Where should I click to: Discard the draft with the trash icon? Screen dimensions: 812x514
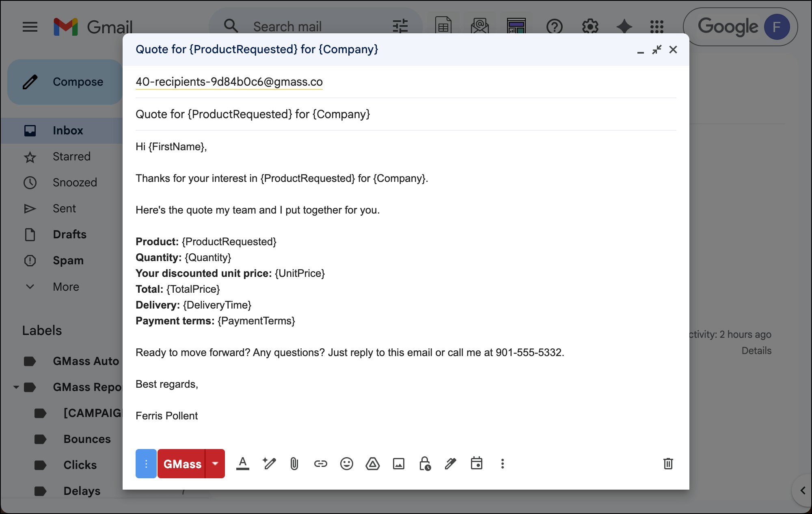(668, 464)
